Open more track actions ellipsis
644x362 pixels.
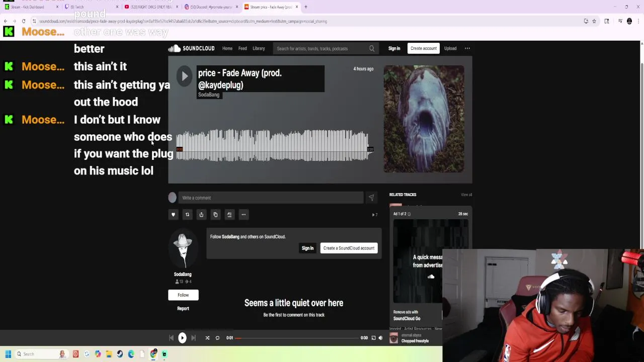244,215
